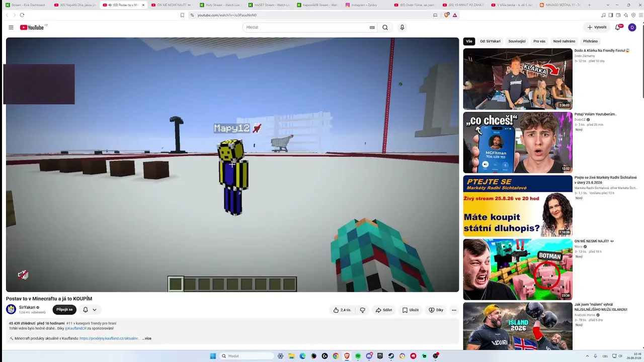The image size is (644, 362).
Task: Open Brave Shields lion icon
Action: pyautogui.click(x=446, y=15)
